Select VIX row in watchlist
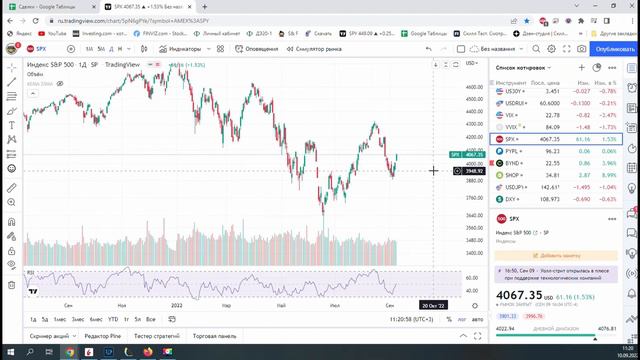 [x=556, y=116]
